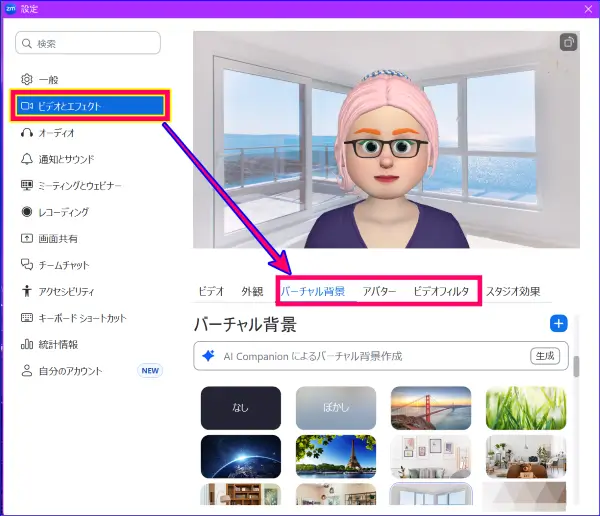Click the virtual background list scrollbar
600x516 pixels.
[x=576, y=367]
